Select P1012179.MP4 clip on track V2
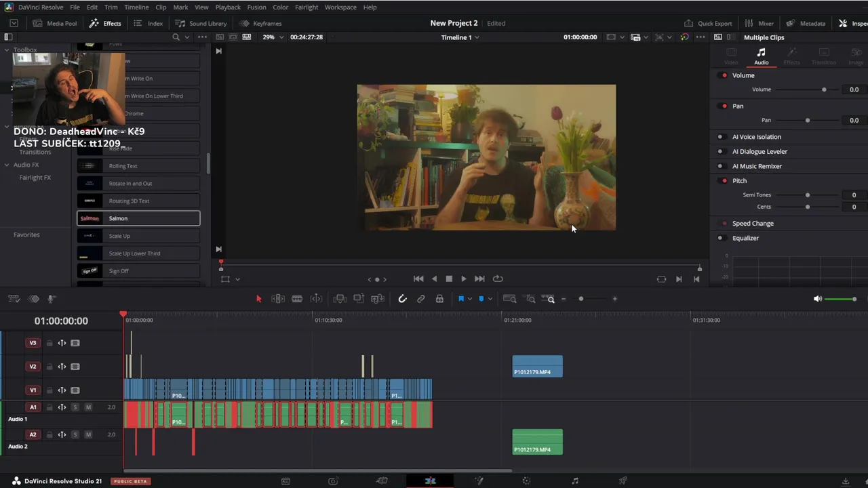The image size is (868, 488). tap(537, 367)
